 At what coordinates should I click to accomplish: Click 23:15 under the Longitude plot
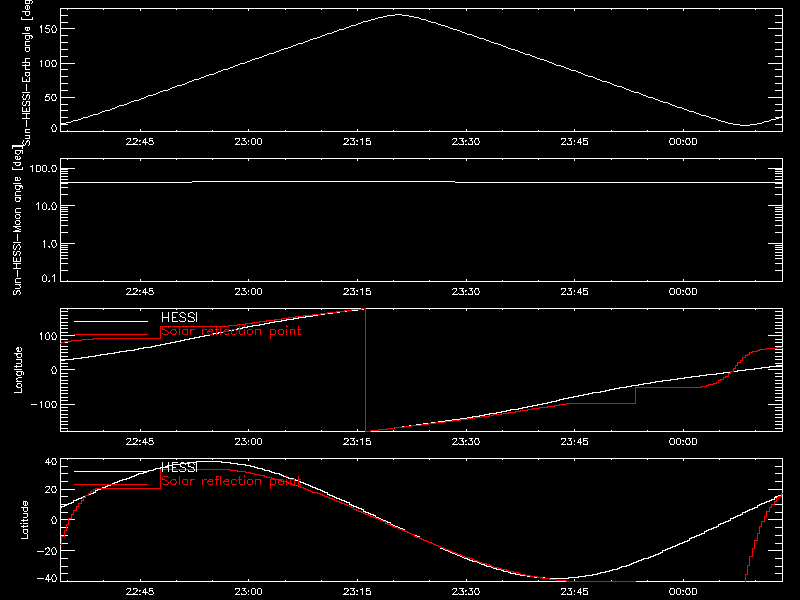click(x=357, y=441)
